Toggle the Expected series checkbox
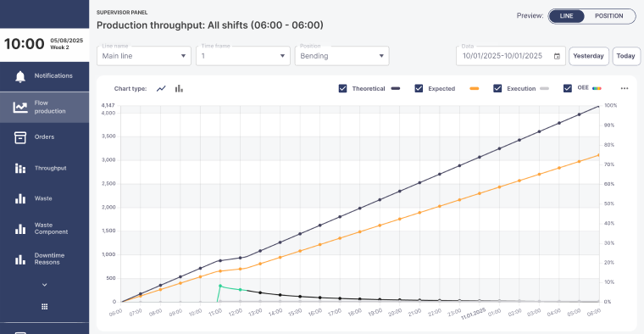 pos(419,88)
